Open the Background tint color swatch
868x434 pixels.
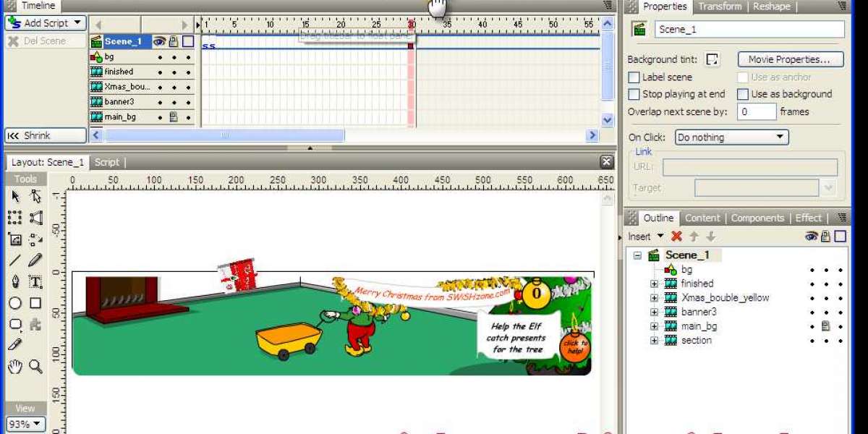tap(713, 59)
